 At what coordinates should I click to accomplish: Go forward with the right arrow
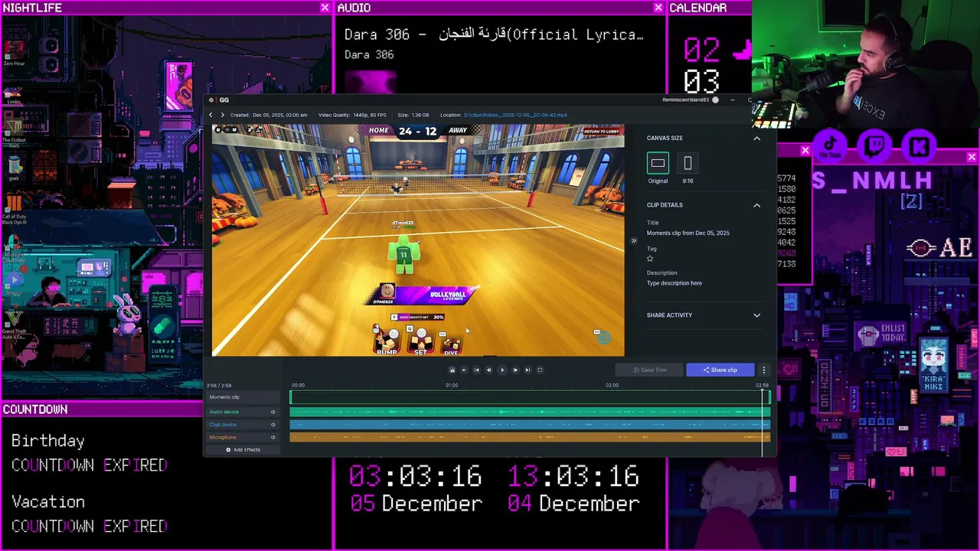pyautogui.click(x=222, y=115)
